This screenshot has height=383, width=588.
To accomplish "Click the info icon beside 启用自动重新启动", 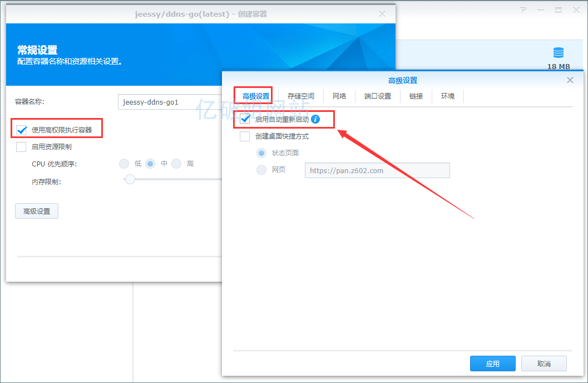I will (x=316, y=119).
